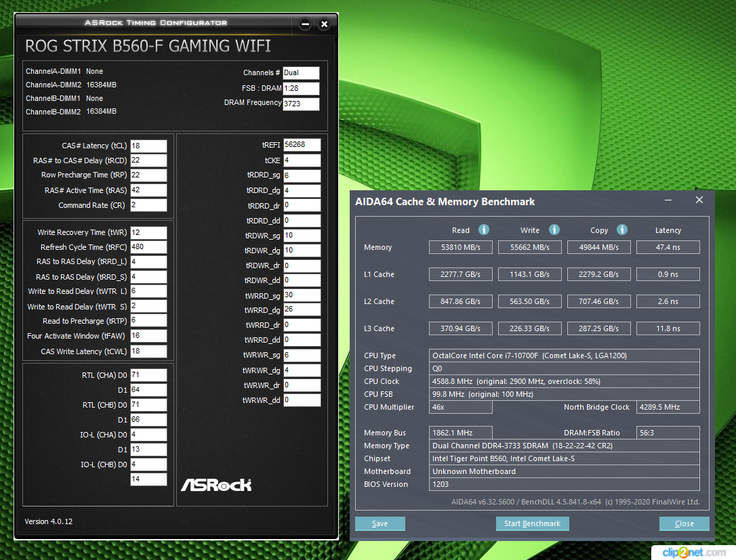
Task: Select the RAS# to CAS# Delay (tRCD) field
Action: [148, 160]
